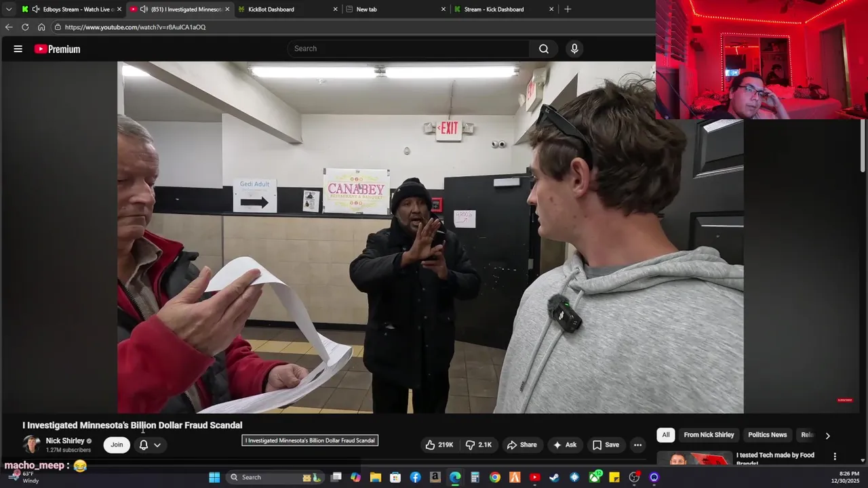
Task: Click the Windows taskbar search box
Action: 274,477
